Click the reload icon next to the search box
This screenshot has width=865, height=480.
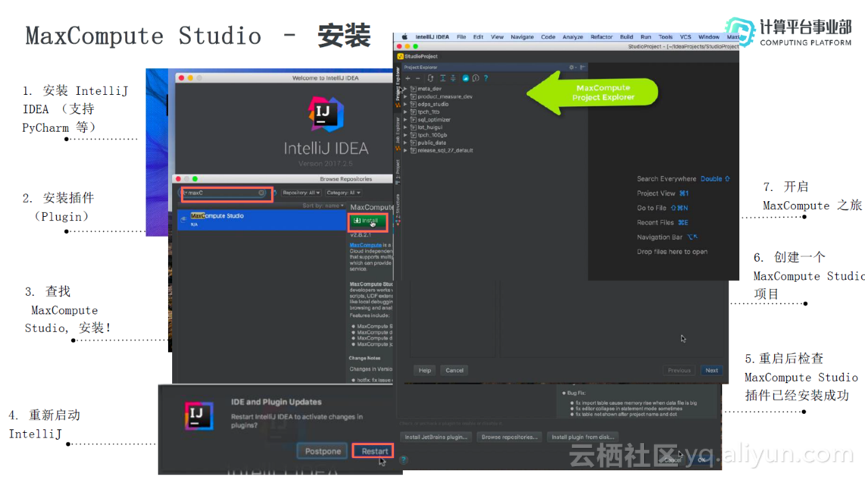tap(275, 193)
